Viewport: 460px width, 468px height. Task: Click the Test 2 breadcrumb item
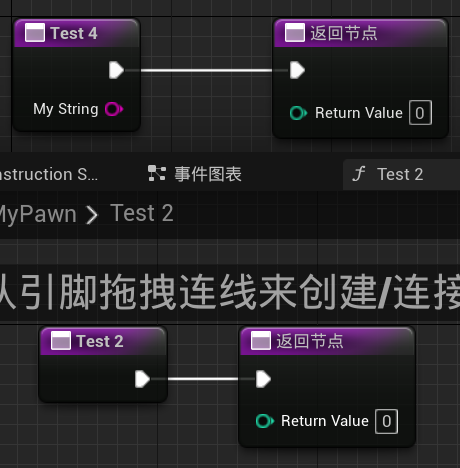click(142, 213)
